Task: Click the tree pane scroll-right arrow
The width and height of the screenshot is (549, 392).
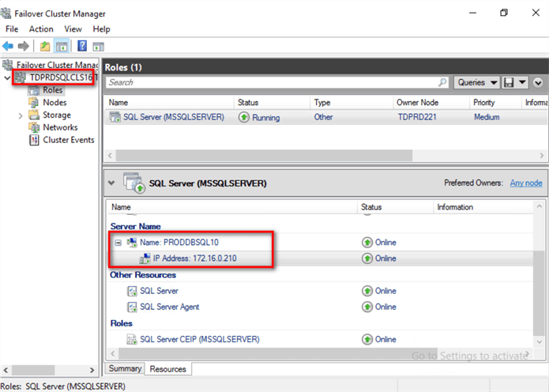Action: 92,370
